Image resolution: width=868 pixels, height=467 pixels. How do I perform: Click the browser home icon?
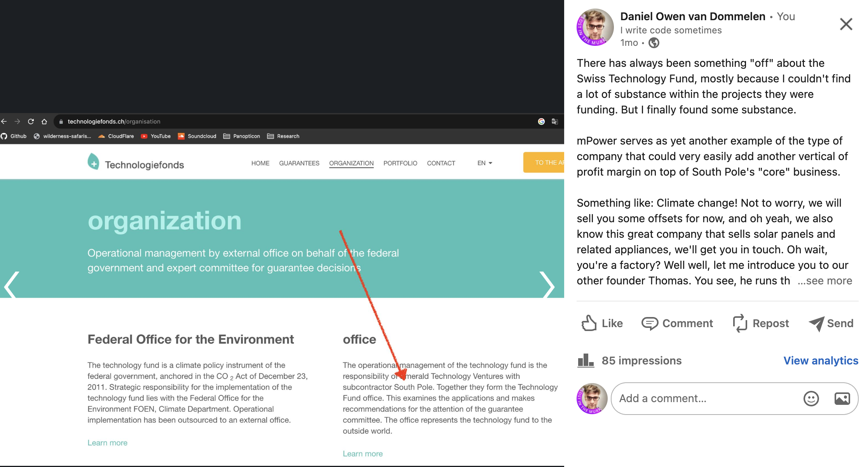click(44, 122)
